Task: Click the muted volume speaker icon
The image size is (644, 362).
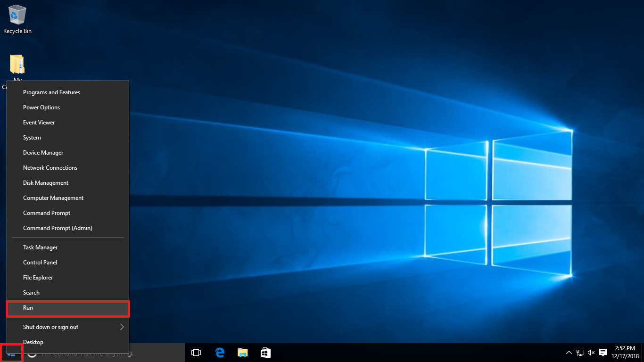Action: (591, 353)
